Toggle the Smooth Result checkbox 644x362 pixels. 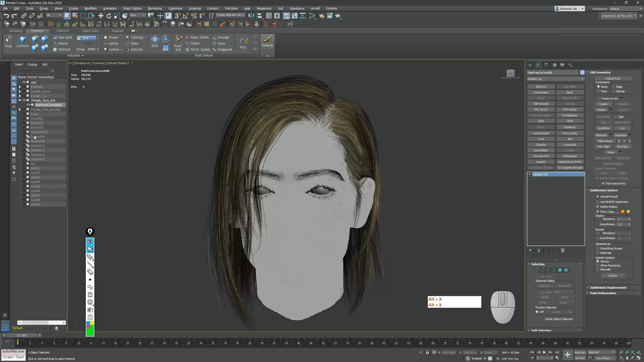pyautogui.click(x=598, y=197)
